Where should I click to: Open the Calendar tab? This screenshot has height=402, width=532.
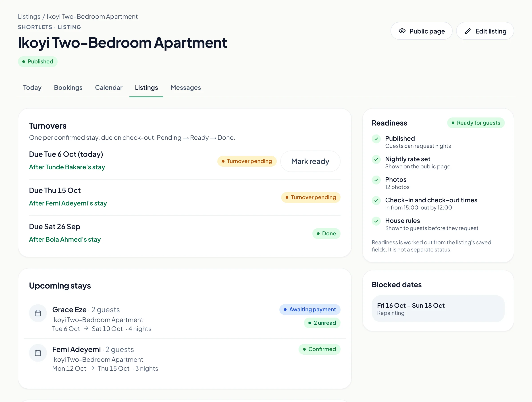[109, 88]
